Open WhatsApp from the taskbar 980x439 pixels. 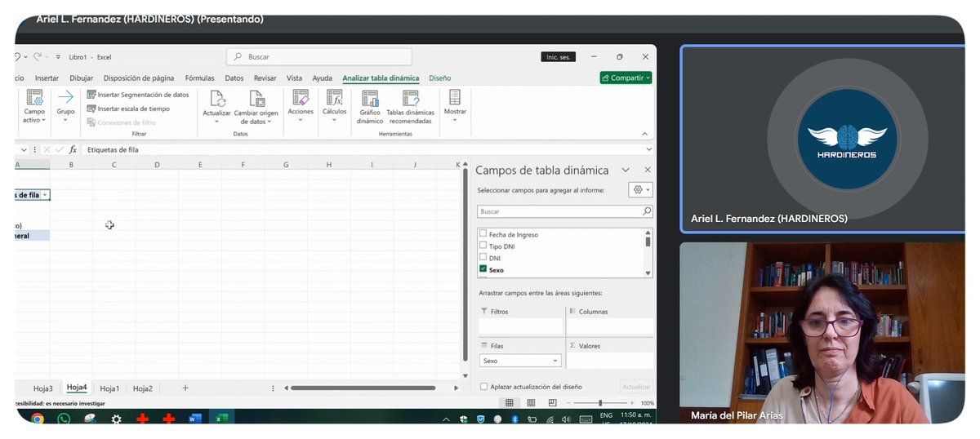pos(64,419)
